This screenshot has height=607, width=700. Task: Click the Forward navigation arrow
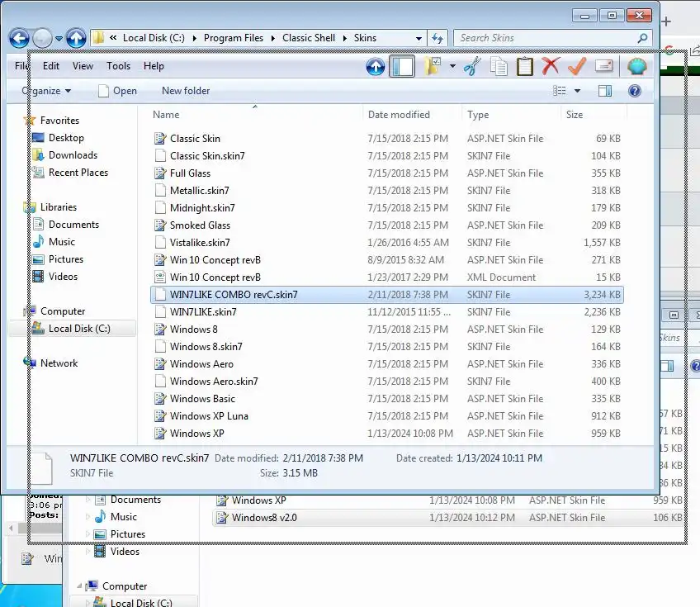click(42, 39)
